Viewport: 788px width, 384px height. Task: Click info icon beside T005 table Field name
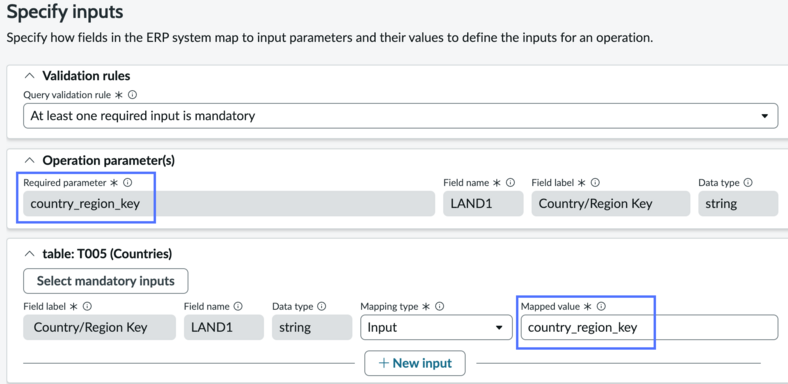pyautogui.click(x=238, y=306)
